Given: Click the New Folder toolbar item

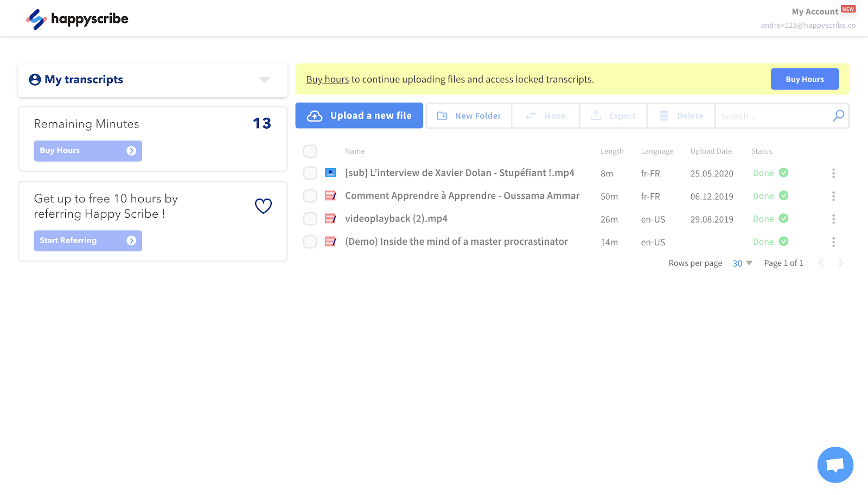Looking at the screenshot, I should (x=469, y=116).
